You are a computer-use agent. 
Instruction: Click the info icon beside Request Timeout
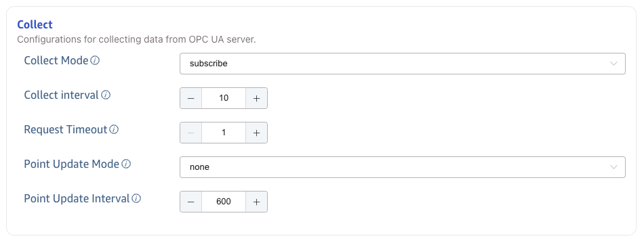point(114,130)
